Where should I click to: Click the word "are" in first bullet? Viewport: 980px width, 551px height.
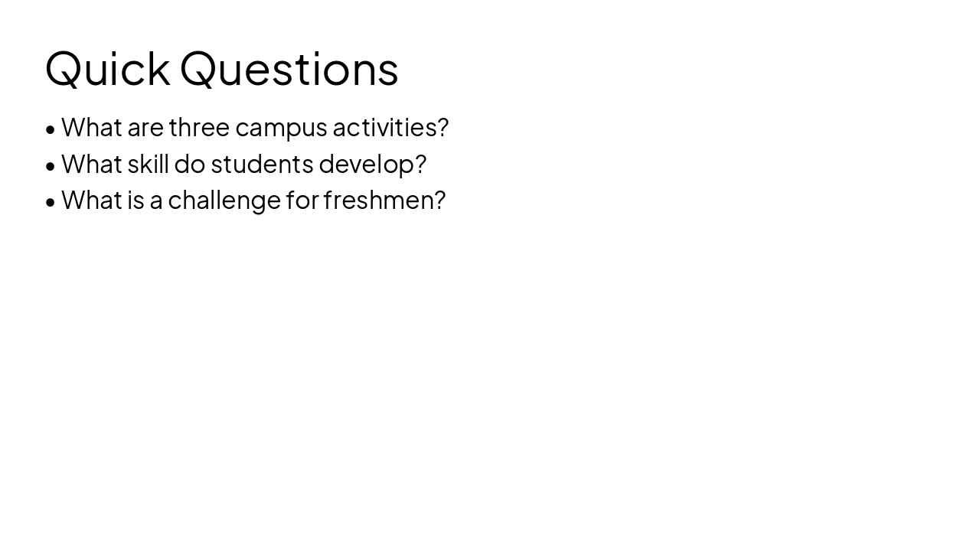coord(145,128)
